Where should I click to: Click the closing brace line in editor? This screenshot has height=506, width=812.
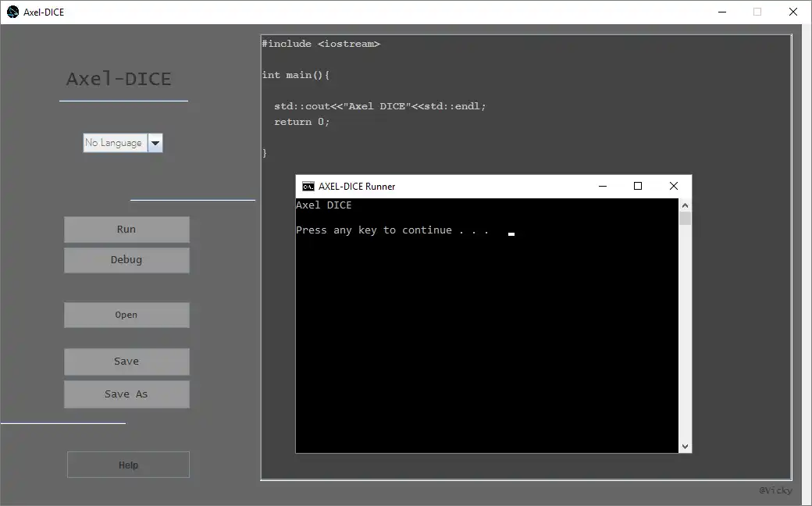point(265,153)
